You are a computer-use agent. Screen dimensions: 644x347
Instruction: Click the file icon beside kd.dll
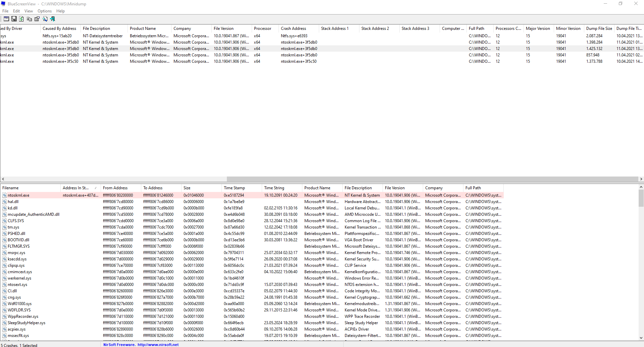click(x=5, y=208)
